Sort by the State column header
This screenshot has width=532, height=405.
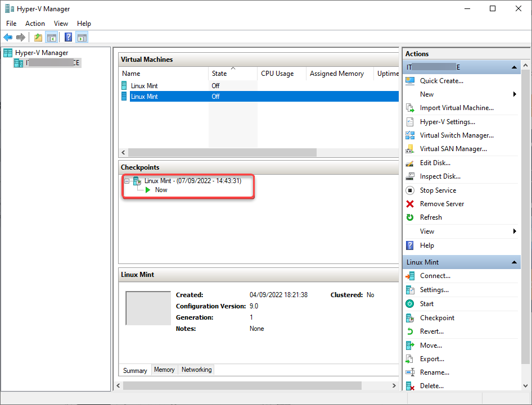pos(232,73)
